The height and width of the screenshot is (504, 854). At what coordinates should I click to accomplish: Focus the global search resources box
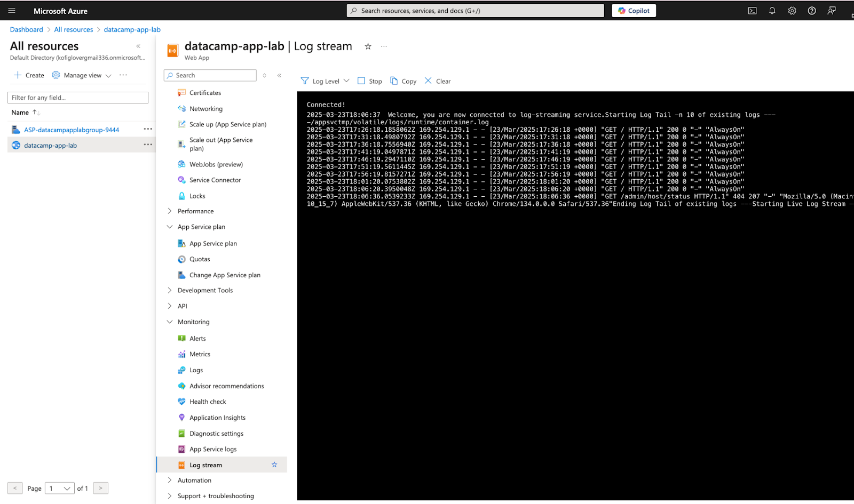tap(475, 11)
